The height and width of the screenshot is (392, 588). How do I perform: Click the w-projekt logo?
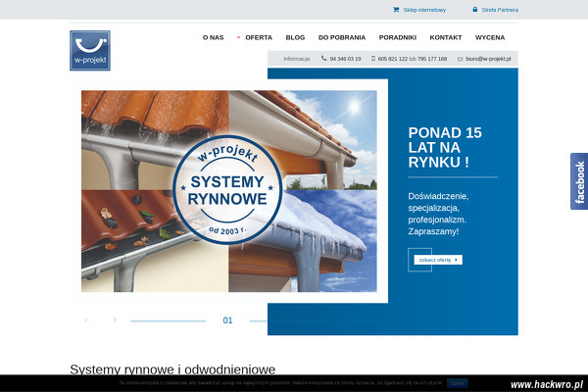tap(90, 51)
